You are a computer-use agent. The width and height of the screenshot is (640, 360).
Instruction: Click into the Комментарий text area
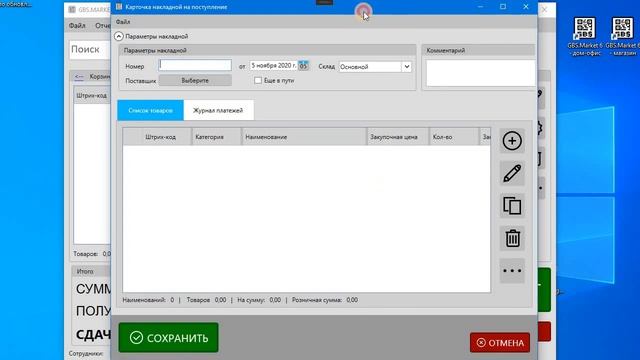point(480,73)
